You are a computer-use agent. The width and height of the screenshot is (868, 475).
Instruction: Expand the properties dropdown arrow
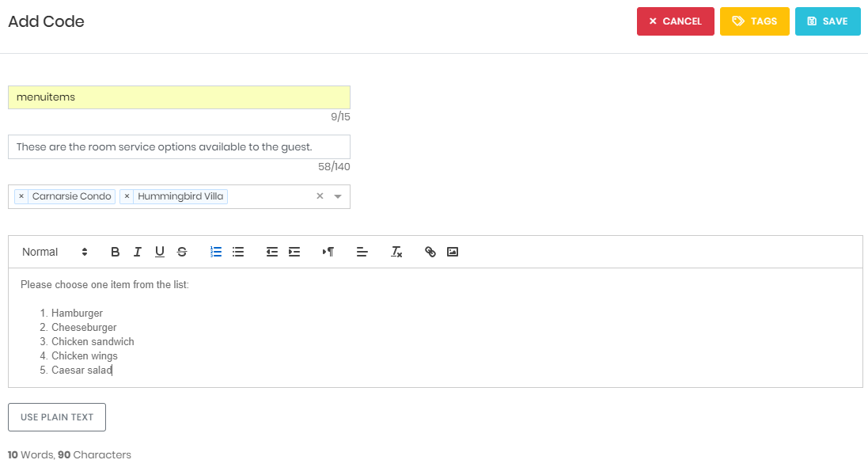tap(338, 196)
